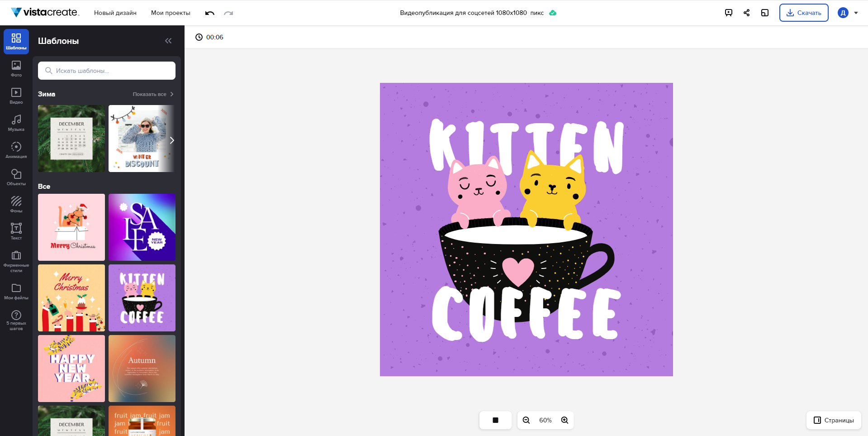The width and height of the screenshot is (868, 436).
Task: Open Мои файлы folder section
Action: point(16,292)
